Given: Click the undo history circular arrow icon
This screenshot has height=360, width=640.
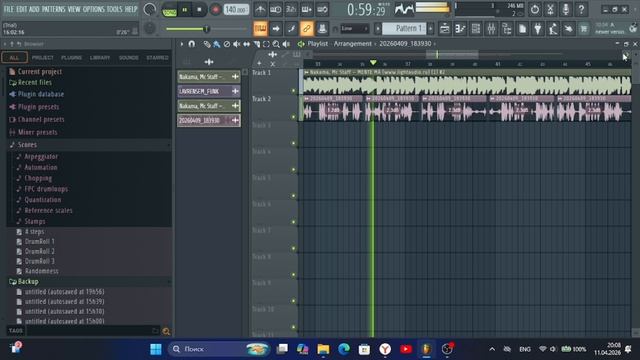Looking at the screenshot, I should [x=535, y=9].
